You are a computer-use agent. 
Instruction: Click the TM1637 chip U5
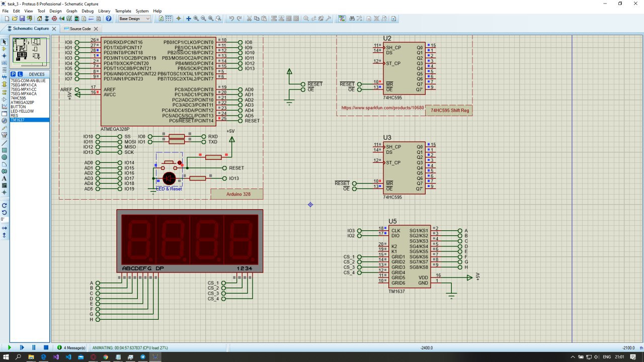pos(410,256)
